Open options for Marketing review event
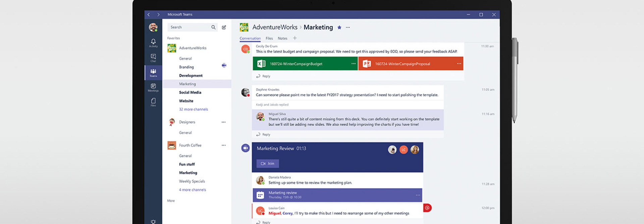Screen dimensions: 644x224 [418, 195]
